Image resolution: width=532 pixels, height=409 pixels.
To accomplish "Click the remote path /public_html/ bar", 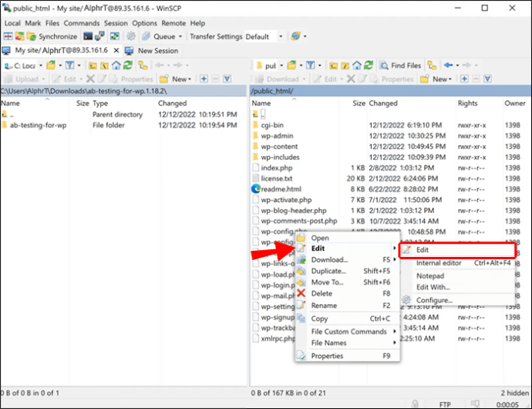I will click(x=390, y=91).
